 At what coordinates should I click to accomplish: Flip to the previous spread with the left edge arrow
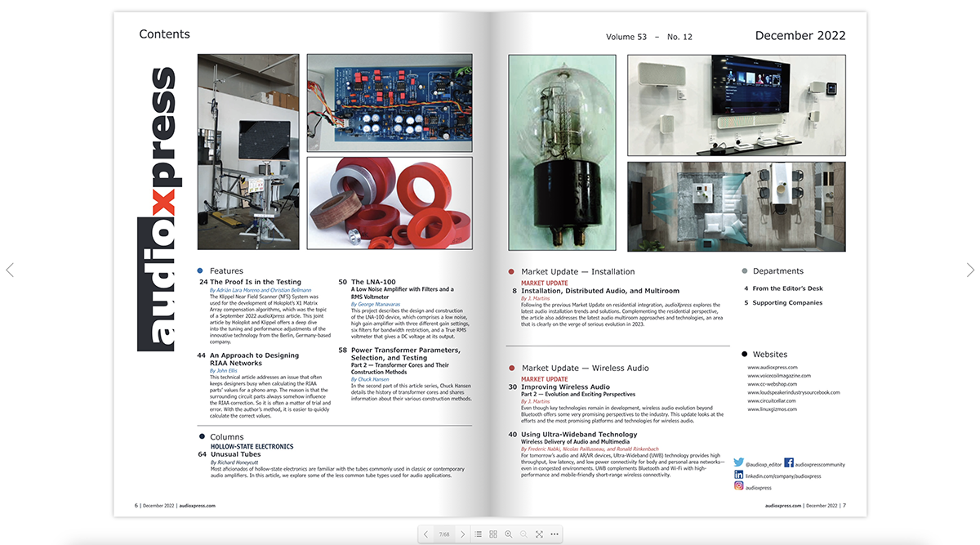(x=10, y=270)
